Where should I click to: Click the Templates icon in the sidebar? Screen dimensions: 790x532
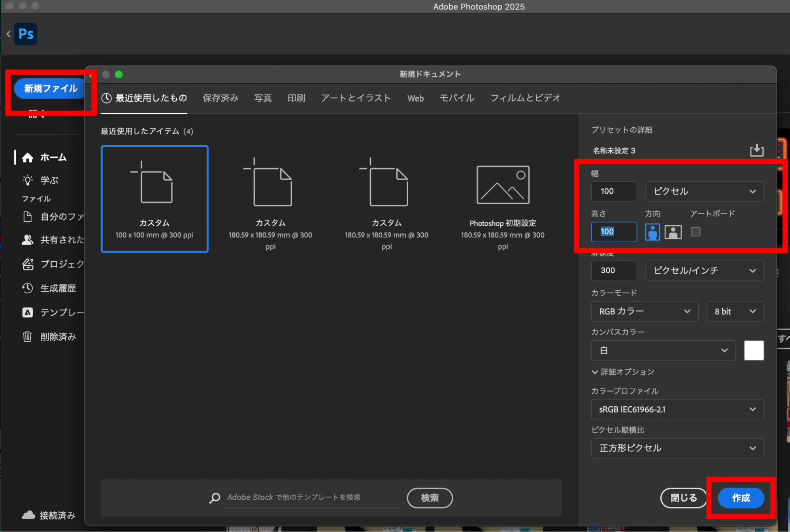pyautogui.click(x=27, y=312)
